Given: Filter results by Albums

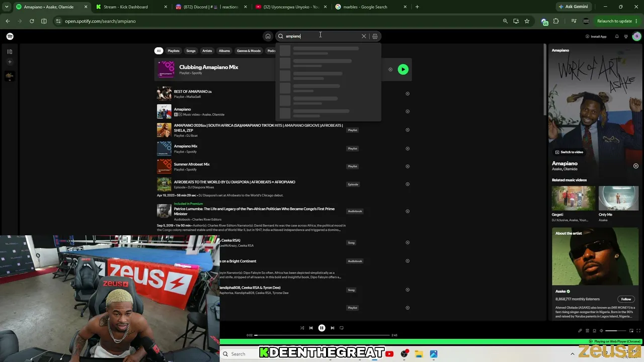Looking at the screenshot, I should click(x=224, y=51).
